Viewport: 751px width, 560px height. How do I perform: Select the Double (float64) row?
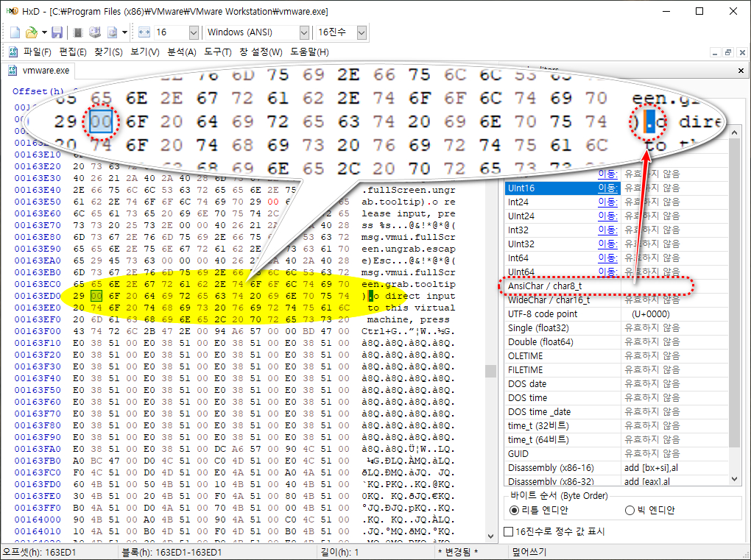[x=616, y=341]
